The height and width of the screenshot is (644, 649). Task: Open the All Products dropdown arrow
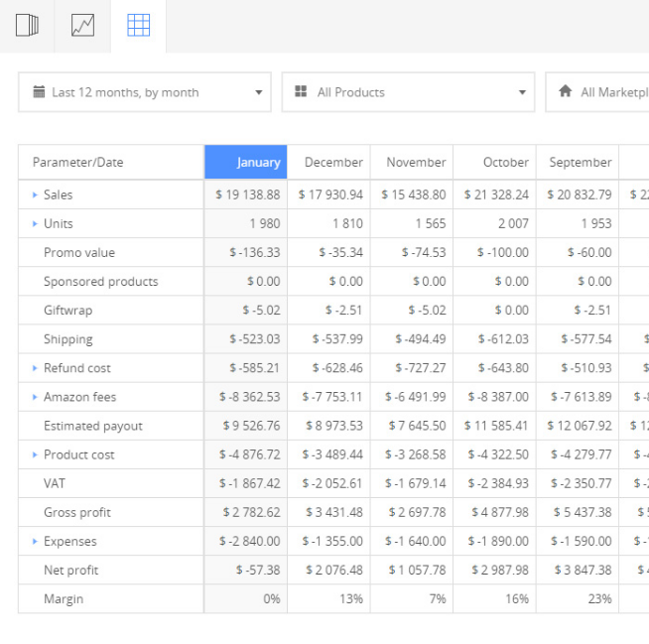coord(522,92)
